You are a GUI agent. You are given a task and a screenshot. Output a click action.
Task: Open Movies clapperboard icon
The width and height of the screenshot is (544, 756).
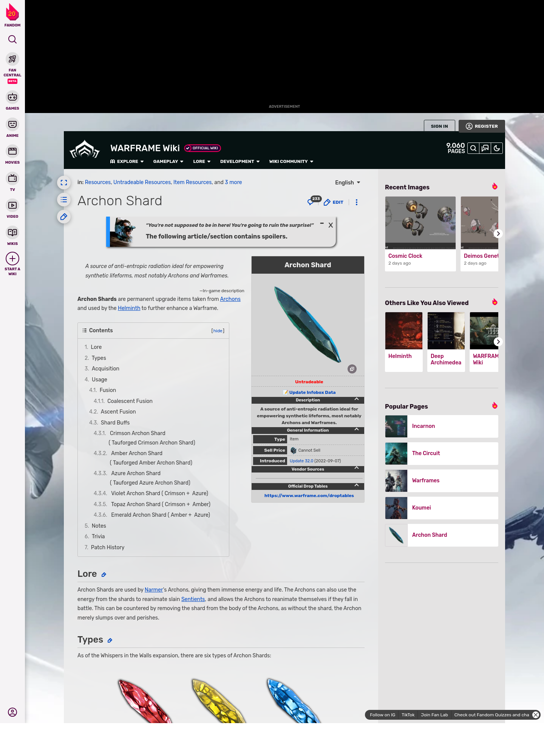point(12,151)
